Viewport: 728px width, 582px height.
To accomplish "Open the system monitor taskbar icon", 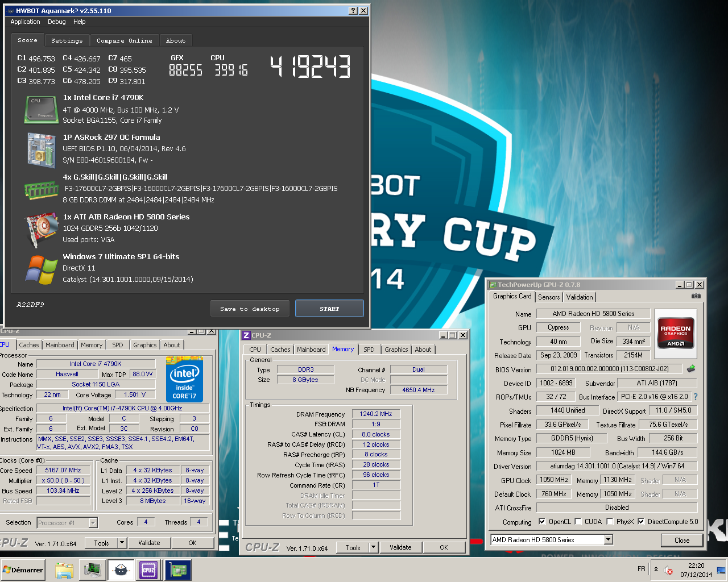I will coord(92,570).
